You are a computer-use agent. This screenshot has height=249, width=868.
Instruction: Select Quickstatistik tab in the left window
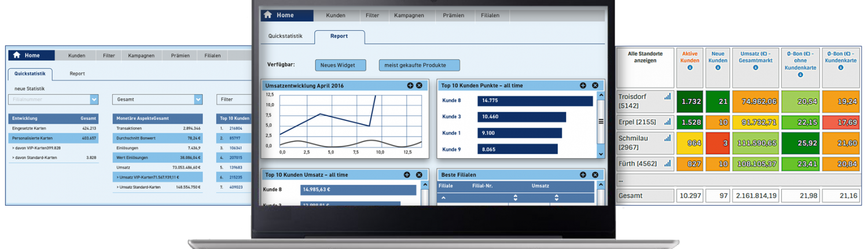tap(30, 74)
